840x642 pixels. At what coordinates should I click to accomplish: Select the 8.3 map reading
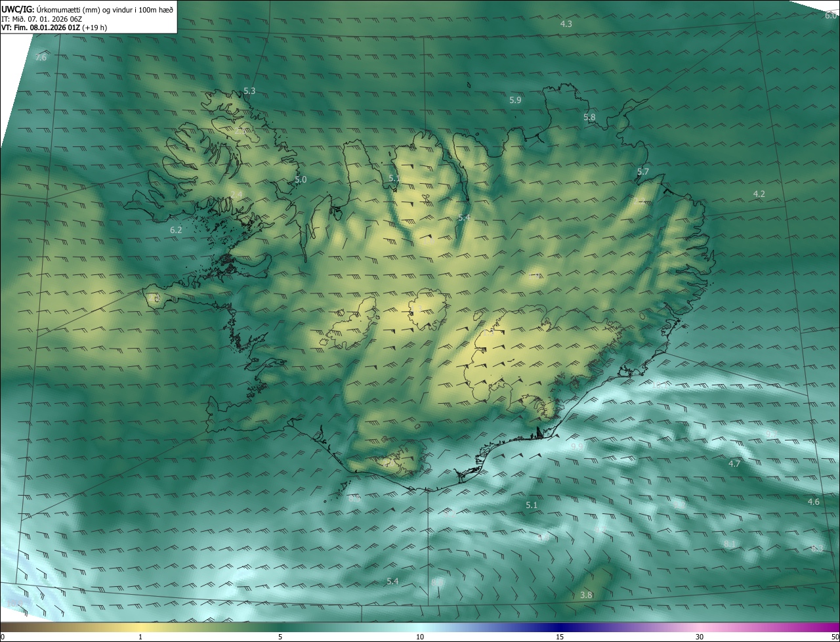[817, 548]
